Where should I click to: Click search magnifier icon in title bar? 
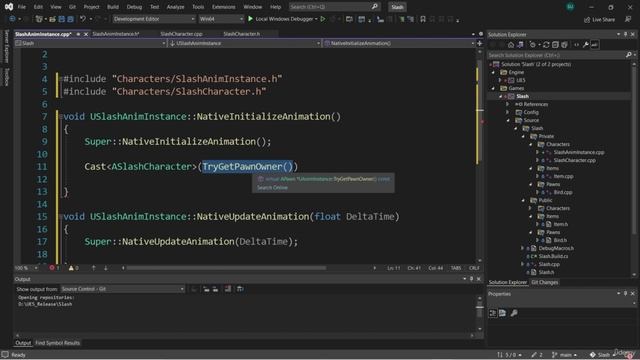click(375, 7)
